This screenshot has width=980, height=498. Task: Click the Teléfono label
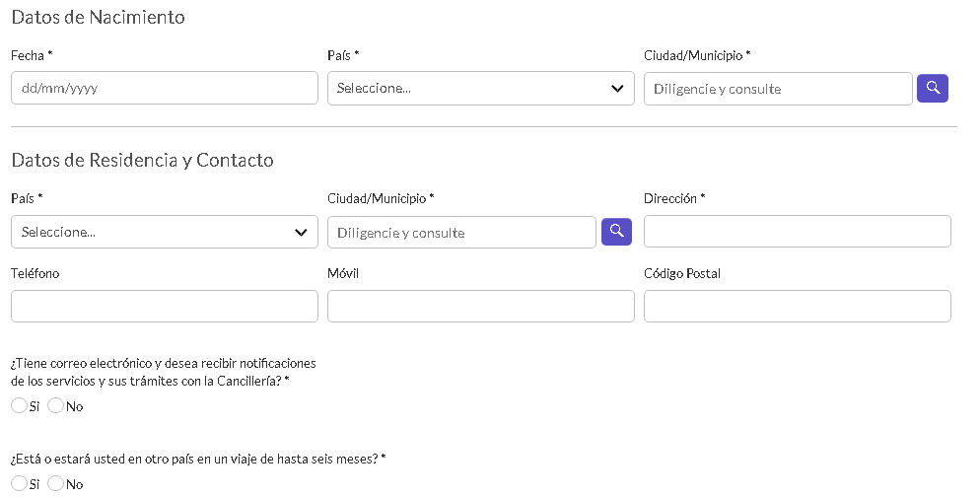[35, 273]
